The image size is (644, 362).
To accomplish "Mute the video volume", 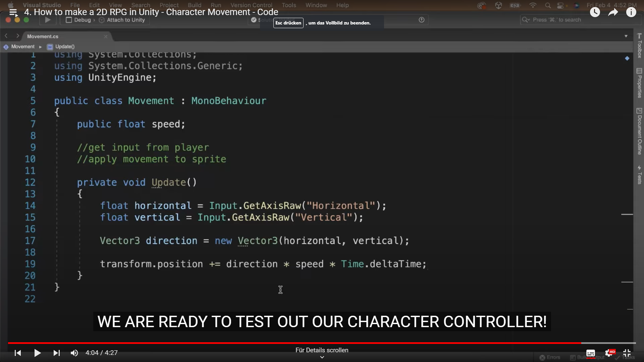I will (74, 353).
